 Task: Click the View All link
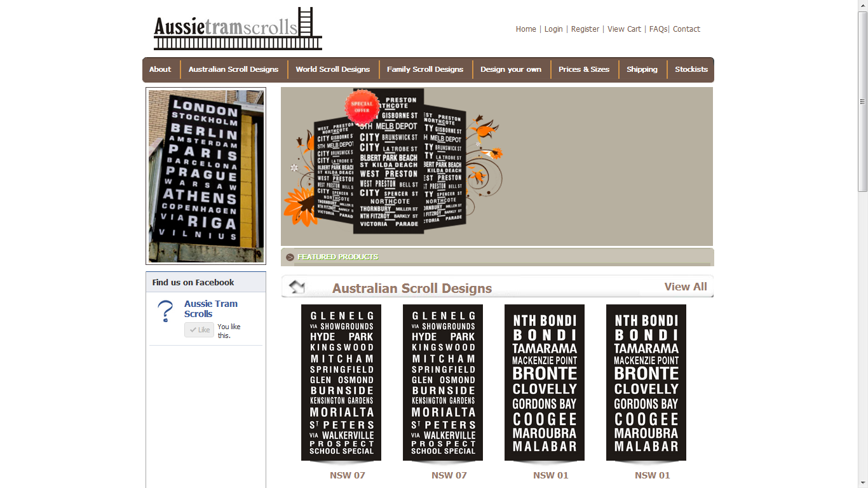[x=686, y=287]
